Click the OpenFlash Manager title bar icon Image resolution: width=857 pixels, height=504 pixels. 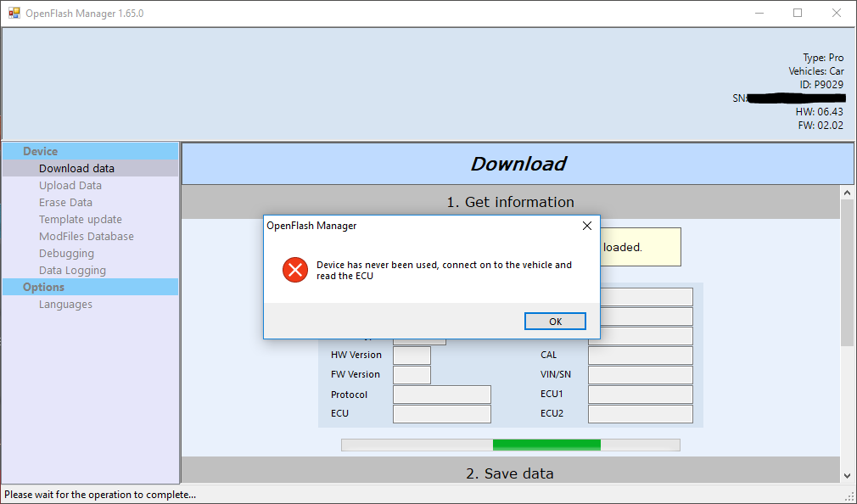coord(13,13)
